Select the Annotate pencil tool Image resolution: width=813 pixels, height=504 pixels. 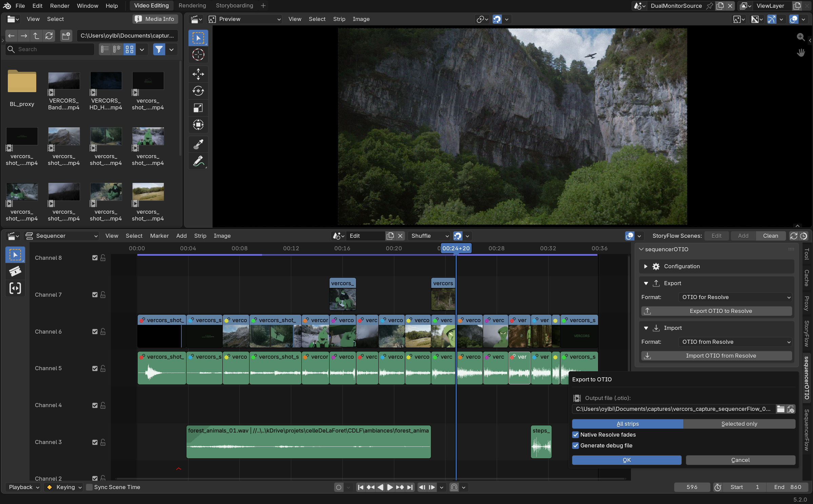tap(198, 162)
